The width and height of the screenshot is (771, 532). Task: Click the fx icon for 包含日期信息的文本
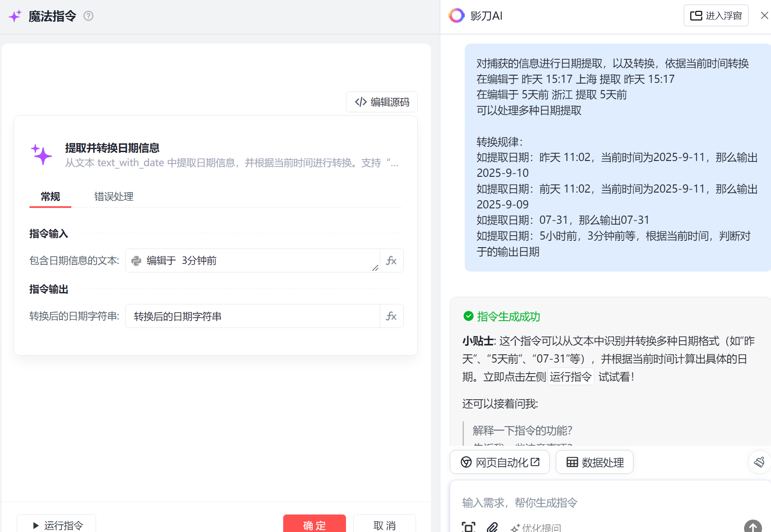(391, 260)
